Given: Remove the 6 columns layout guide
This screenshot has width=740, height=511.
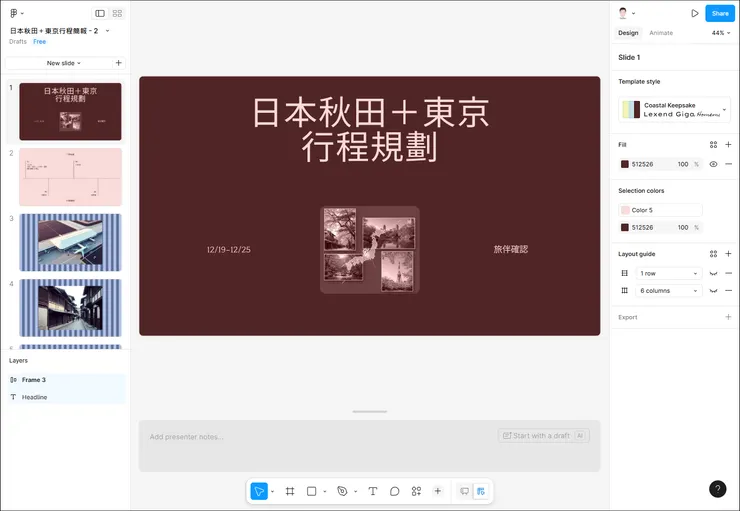Looking at the screenshot, I should pyautogui.click(x=728, y=291).
